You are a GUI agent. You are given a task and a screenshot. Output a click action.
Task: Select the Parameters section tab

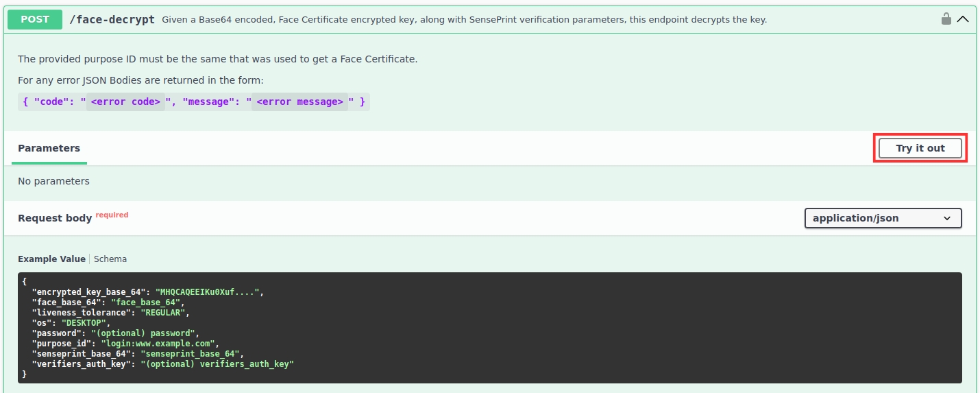[x=49, y=148]
